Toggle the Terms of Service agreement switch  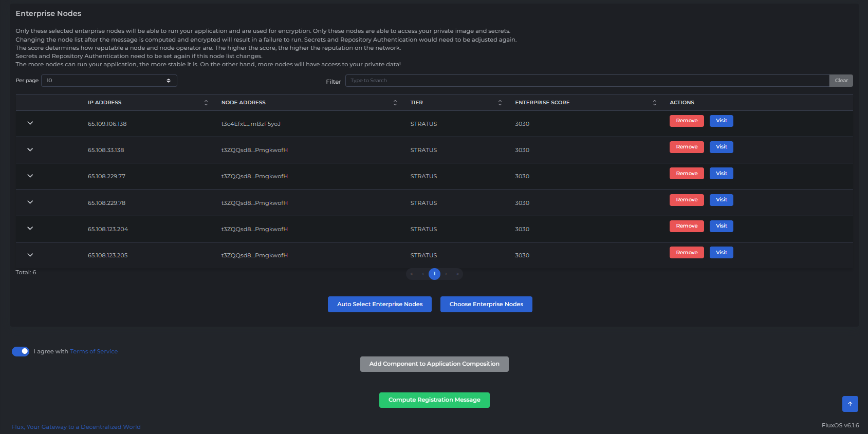(x=21, y=351)
